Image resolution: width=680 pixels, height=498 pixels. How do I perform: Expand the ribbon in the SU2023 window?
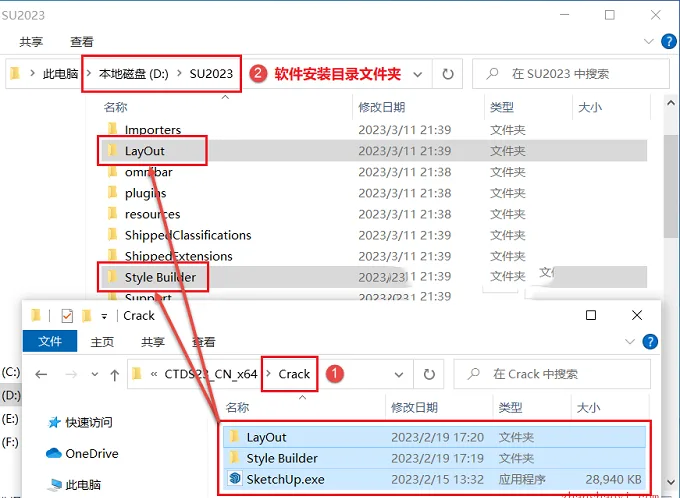click(x=649, y=42)
